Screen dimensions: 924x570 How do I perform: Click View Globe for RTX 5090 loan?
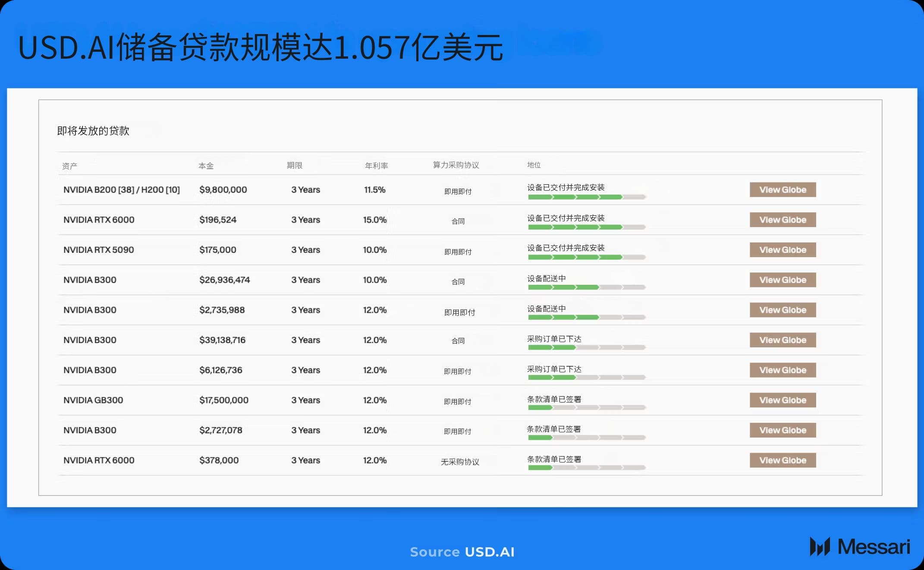783,250
